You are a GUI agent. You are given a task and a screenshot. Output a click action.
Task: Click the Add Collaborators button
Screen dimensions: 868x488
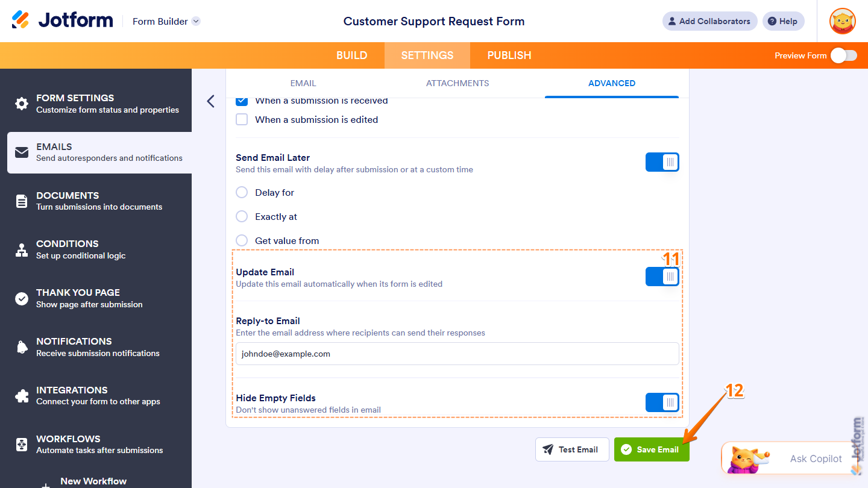pos(710,21)
